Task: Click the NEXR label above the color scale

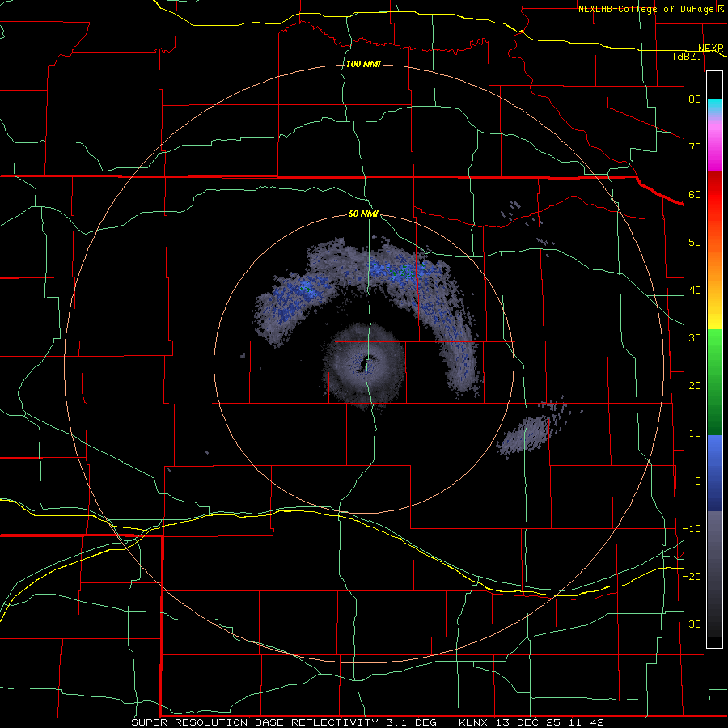Action: (x=711, y=49)
